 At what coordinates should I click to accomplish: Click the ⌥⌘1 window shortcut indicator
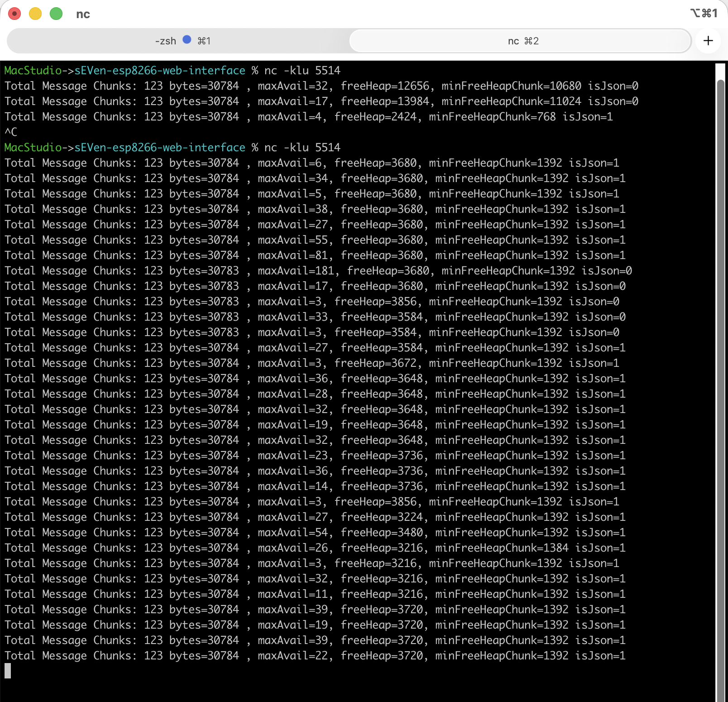pos(704,14)
